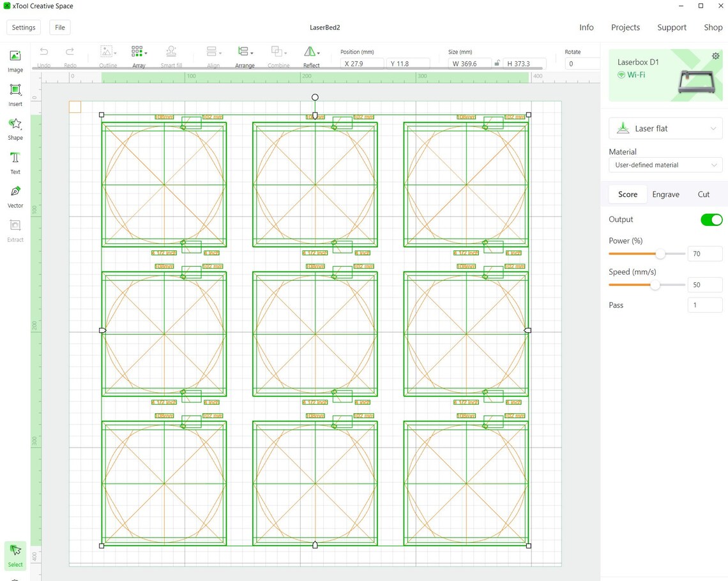Click the Laserbox D1 settings gear
728x581 pixels.
[715, 56]
